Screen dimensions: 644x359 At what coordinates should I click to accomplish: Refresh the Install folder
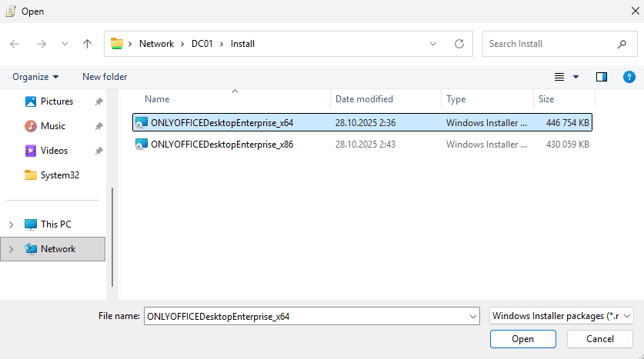(x=459, y=44)
